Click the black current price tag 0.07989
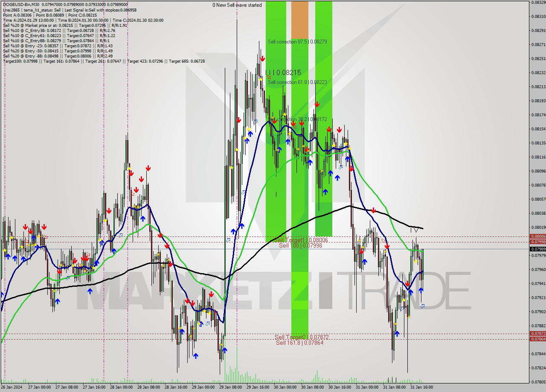This screenshot has width=546, height=392. [x=538, y=249]
